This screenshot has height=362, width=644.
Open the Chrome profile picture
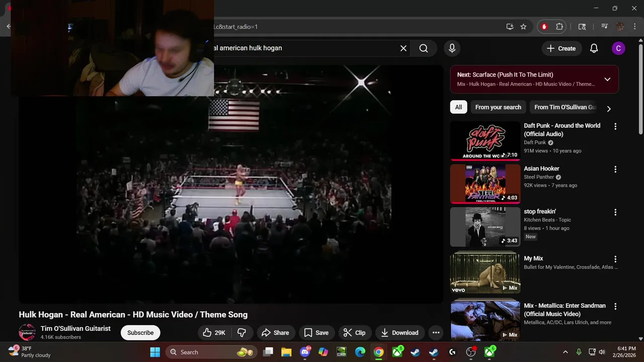[x=620, y=27]
